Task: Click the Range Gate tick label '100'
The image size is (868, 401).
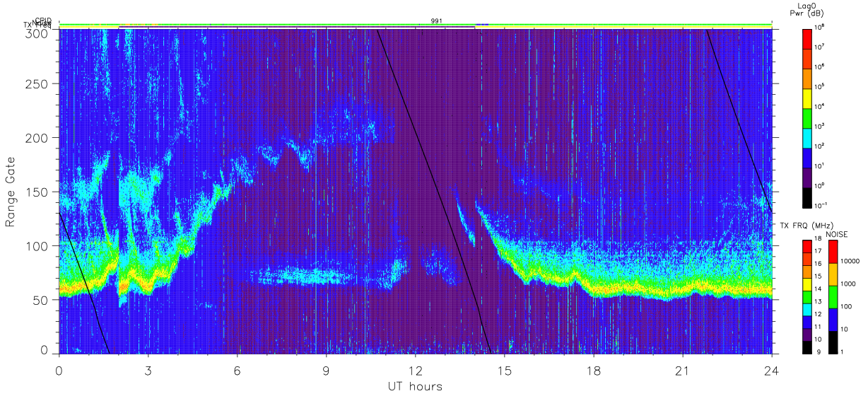Action: [x=38, y=245]
